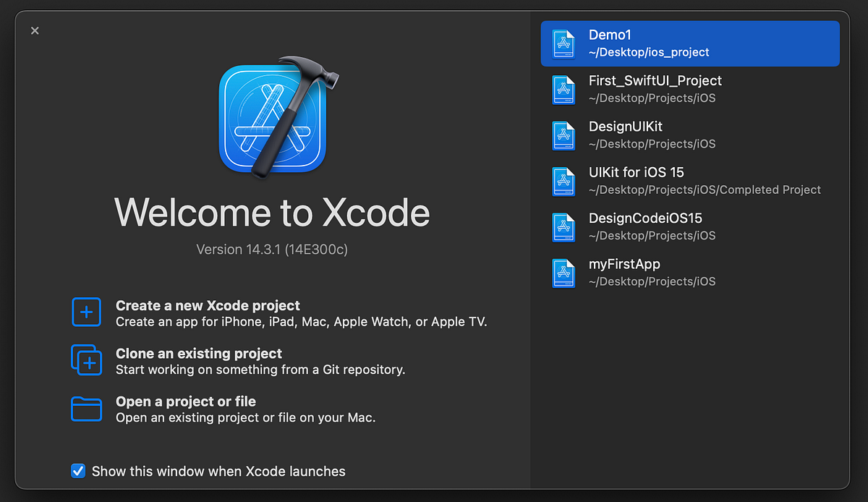The height and width of the screenshot is (502, 868).
Task: Click the large Xcode hammer app icon
Action: 273,118
